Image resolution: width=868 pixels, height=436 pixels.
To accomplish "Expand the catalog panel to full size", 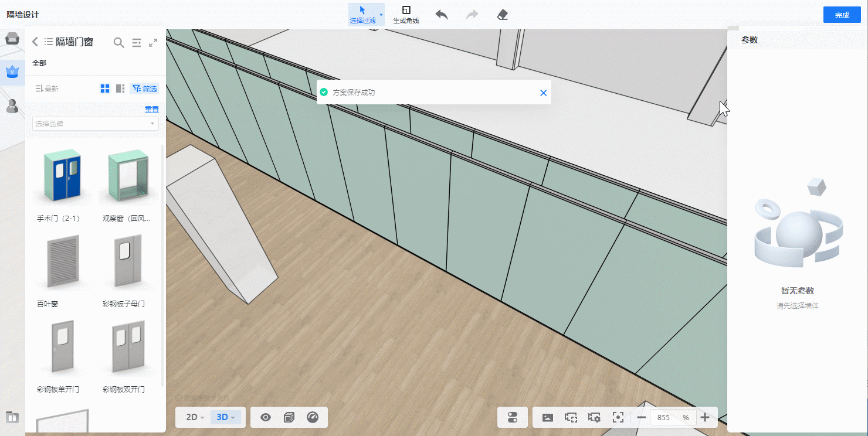I will 153,42.
